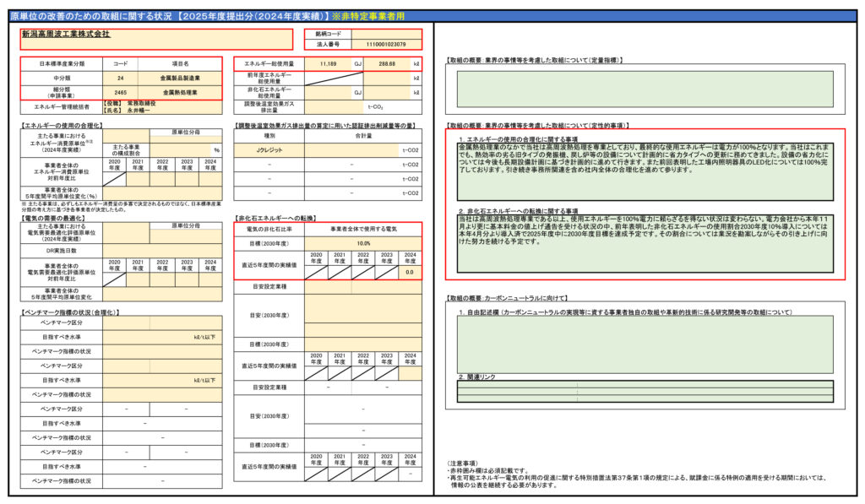This screenshot has width=865, height=504.
Task: Select the empty DR実施日数 input cell
Action: (x=163, y=252)
